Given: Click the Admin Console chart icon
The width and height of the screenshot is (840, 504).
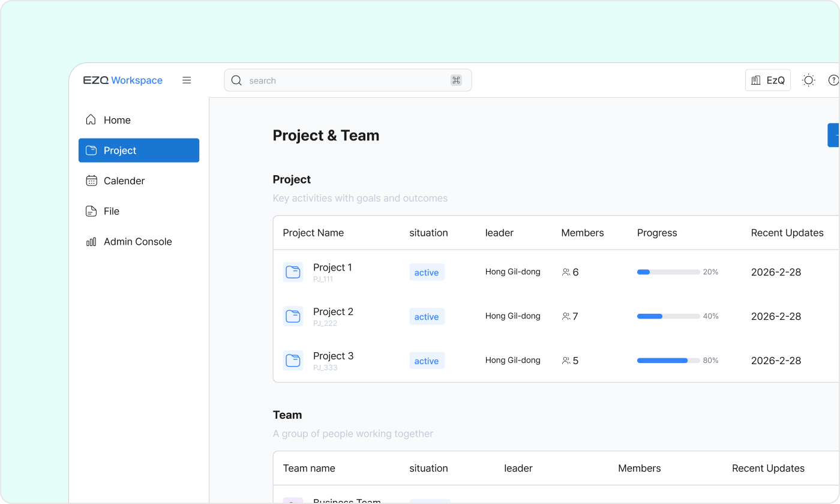Looking at the screenshot, I should tap(91, 242).
